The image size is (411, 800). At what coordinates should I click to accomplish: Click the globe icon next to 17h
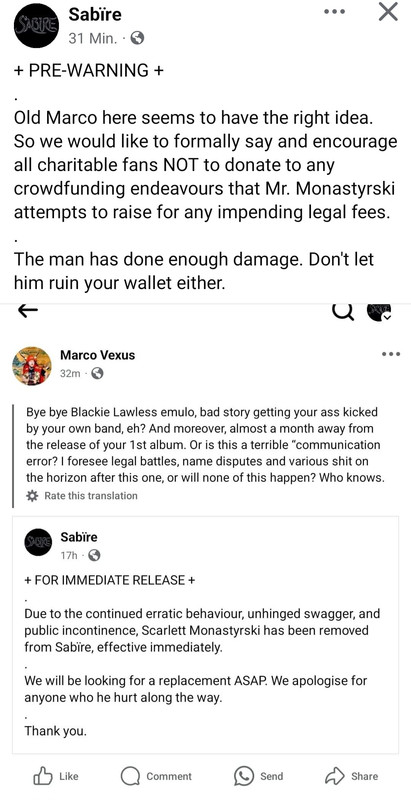(x=94, y=555)
